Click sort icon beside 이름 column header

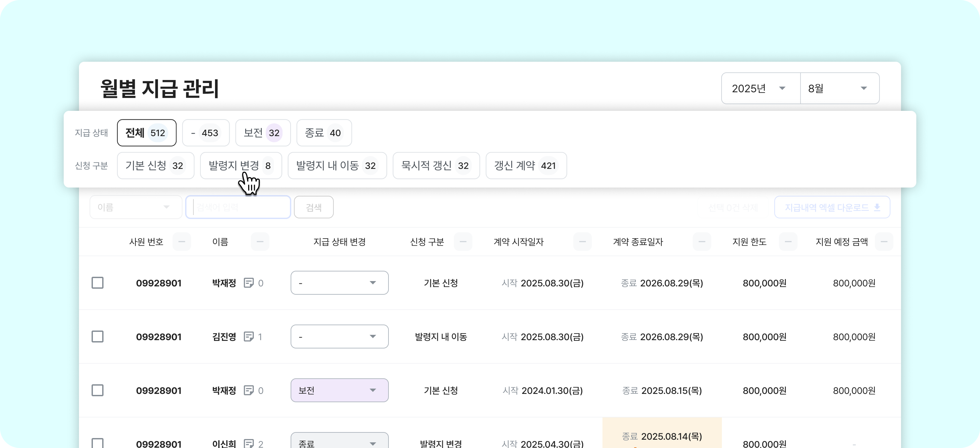click(260, 242)
